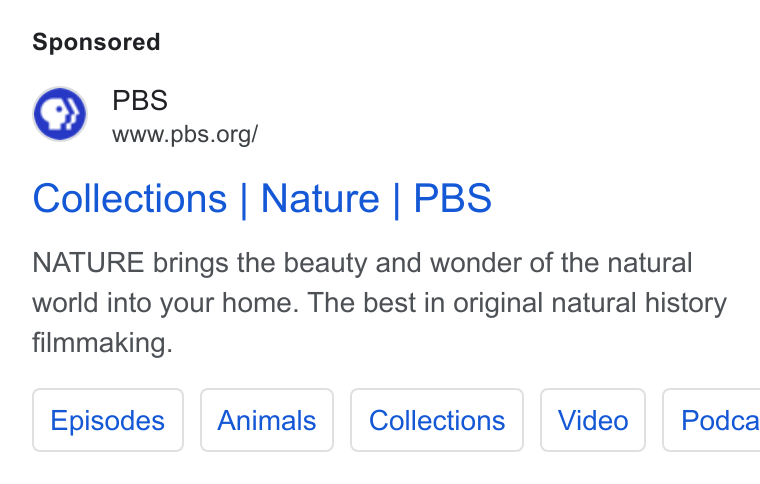
Task: Click the word Collections starting the blue headline
Action: pos(129,199)
